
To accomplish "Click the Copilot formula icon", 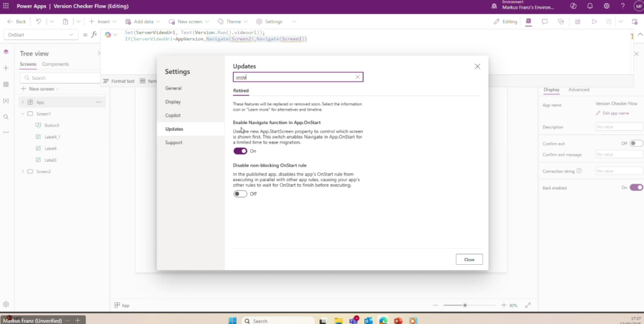I will click(x=108, y=35).
